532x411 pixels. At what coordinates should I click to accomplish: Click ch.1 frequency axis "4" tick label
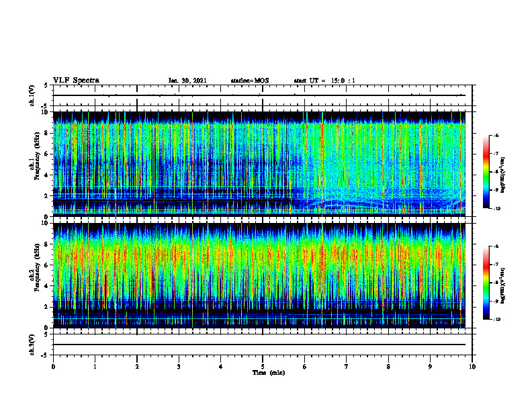47,175
